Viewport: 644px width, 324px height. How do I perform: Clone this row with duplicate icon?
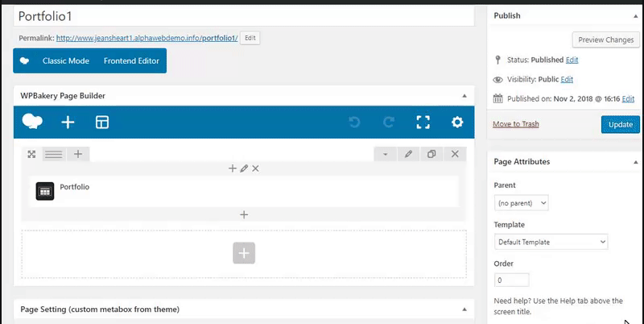click(431, 154)
